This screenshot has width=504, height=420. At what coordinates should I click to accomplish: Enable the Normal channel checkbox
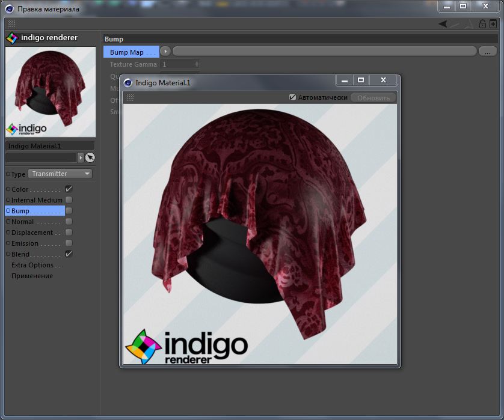tap(69, 222)
